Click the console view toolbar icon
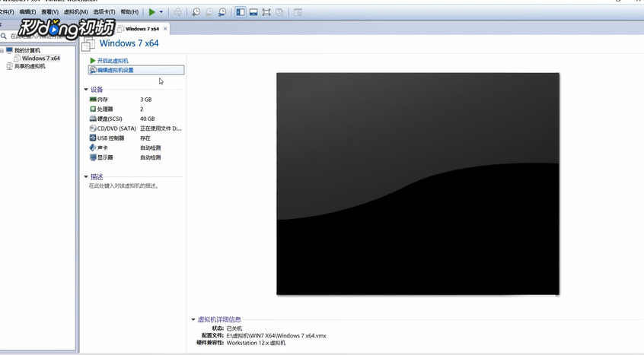644x355 pixels. 298,12
